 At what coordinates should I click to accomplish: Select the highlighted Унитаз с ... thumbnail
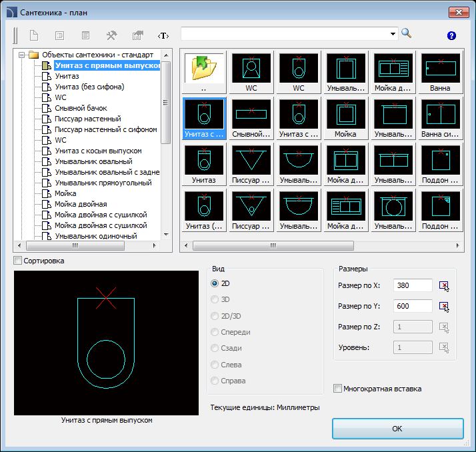[x=204, y=119]
